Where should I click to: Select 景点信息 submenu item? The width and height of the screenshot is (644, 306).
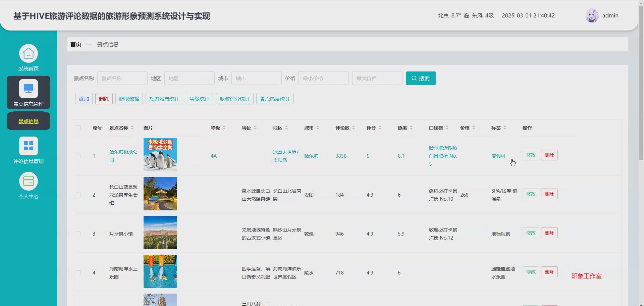[x=28, y=121]
